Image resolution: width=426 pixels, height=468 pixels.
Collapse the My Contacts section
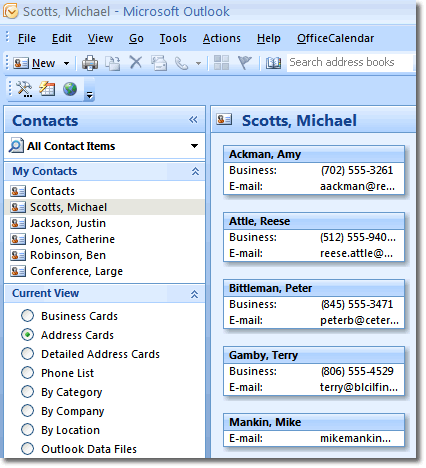[x=195, y=171]
